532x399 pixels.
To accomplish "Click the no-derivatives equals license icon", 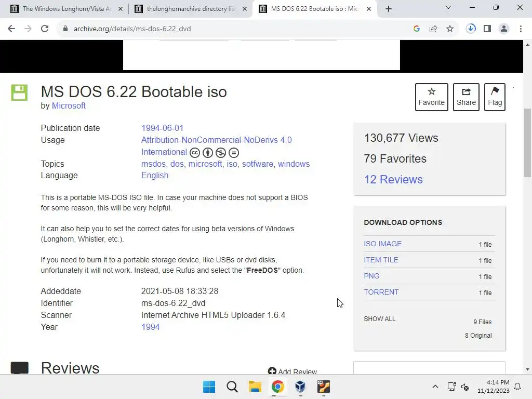I will click(234, 153).
